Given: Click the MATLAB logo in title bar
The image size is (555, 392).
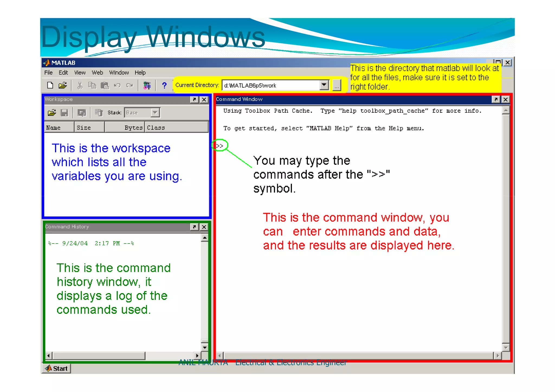Looking at the screenshot, I should pos(46,63).
